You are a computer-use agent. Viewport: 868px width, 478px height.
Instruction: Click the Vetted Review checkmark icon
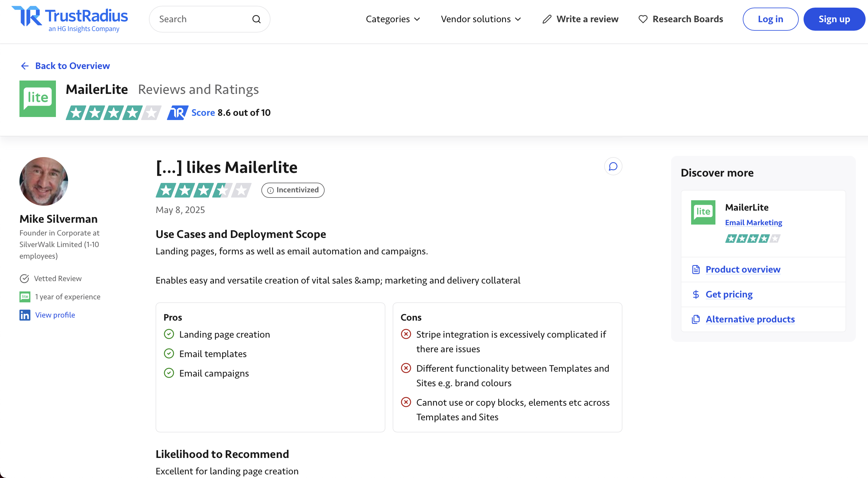[24, 279]
